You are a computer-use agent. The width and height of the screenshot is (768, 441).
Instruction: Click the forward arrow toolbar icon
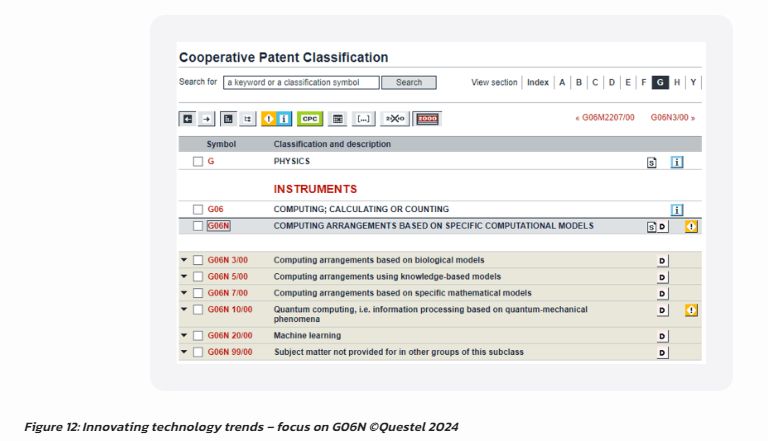pyautogui.click(x=207, y=119)
